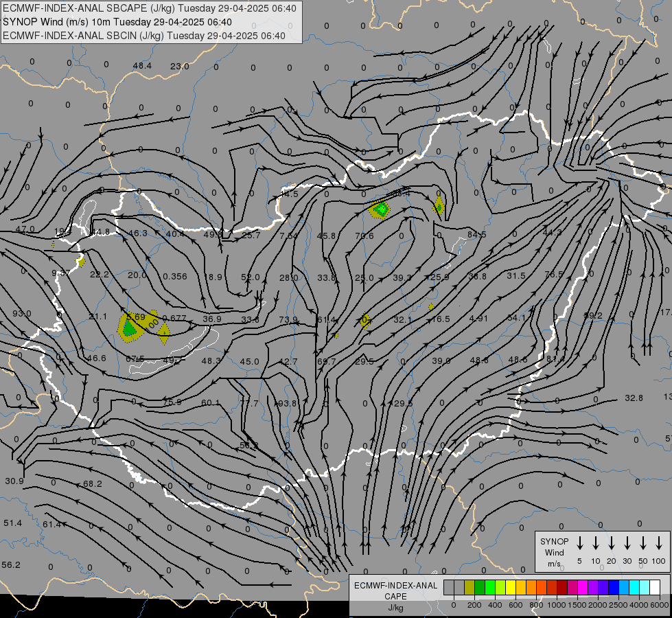The image size is (672, 618).
Task: Click the map value 36.9
Action: tap(212, 319)
